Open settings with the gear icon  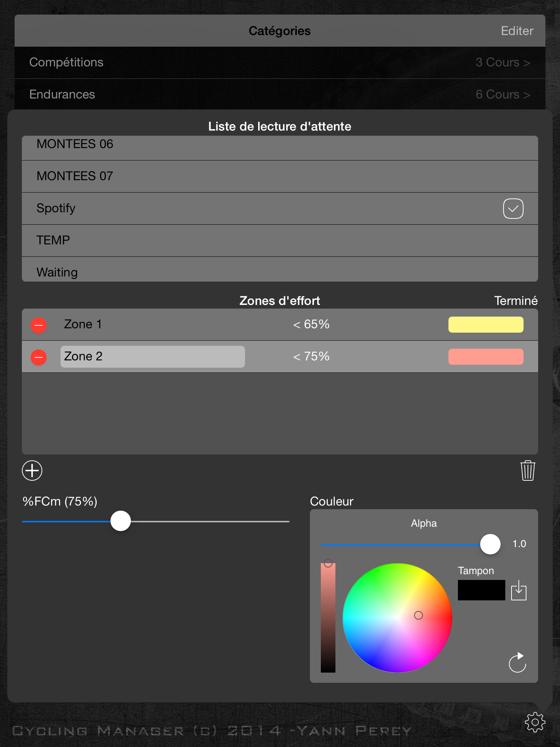pos(535,722)
